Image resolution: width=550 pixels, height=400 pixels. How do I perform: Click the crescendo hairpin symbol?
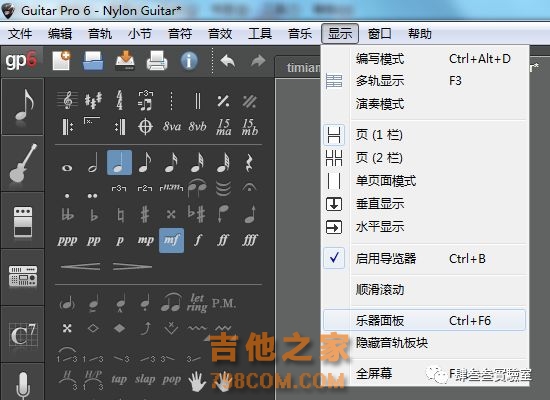click(x=80, y=267)
